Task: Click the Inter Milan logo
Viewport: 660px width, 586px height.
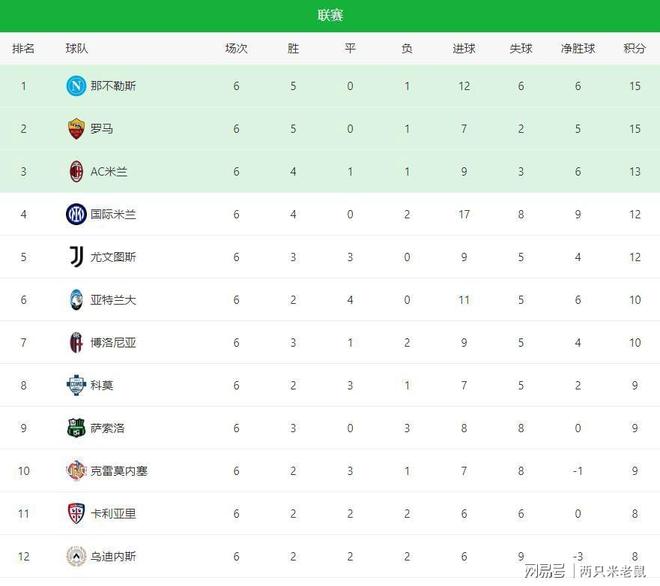Action: (76, 214)
